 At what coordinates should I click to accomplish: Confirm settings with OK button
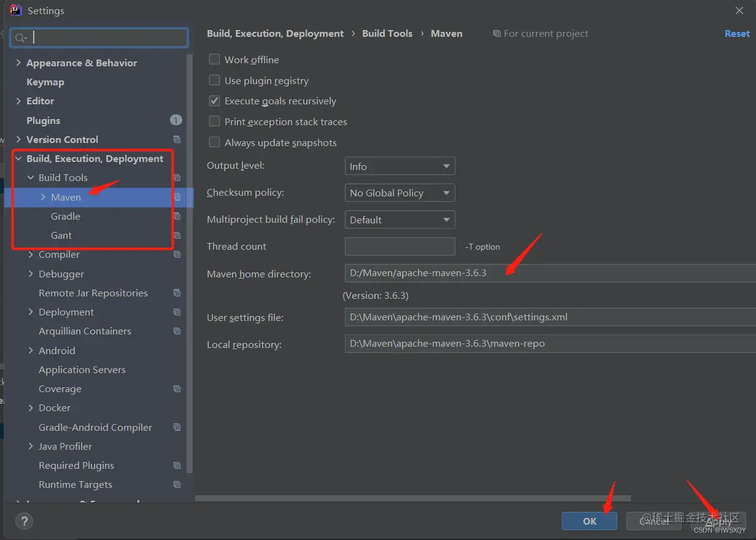[x=590, y=521]
